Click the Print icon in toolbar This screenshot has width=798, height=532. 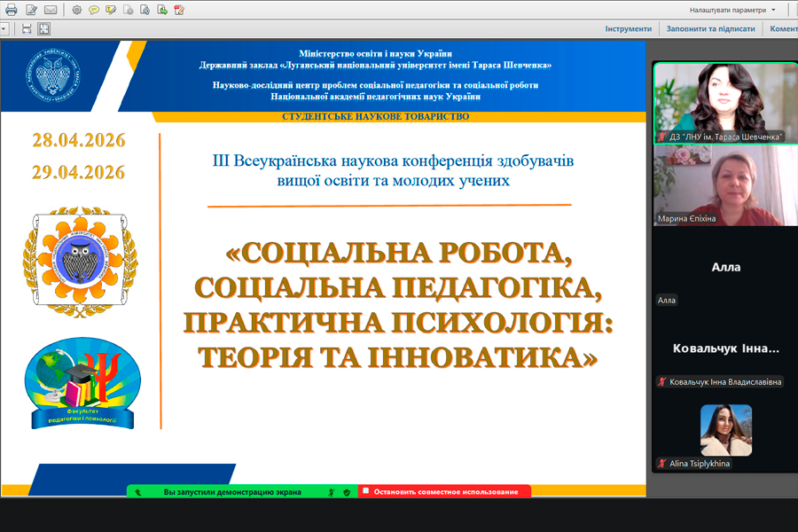(x=12, y=10)
